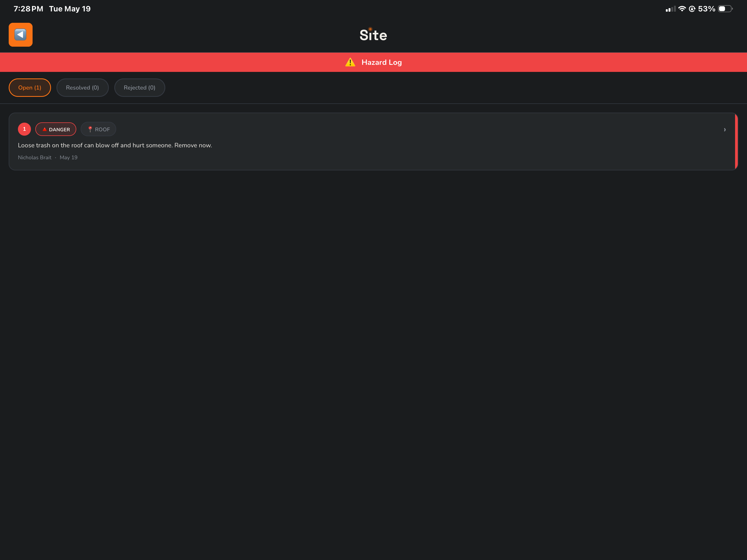This screenshot has height=560, width=747.
Task: Switch to the Rejected (0) tab
Action: point(140,88)
